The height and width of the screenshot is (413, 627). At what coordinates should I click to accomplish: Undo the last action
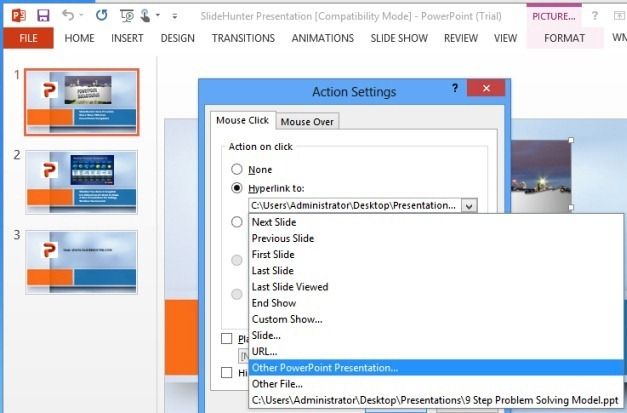click(x=68, y=15)
